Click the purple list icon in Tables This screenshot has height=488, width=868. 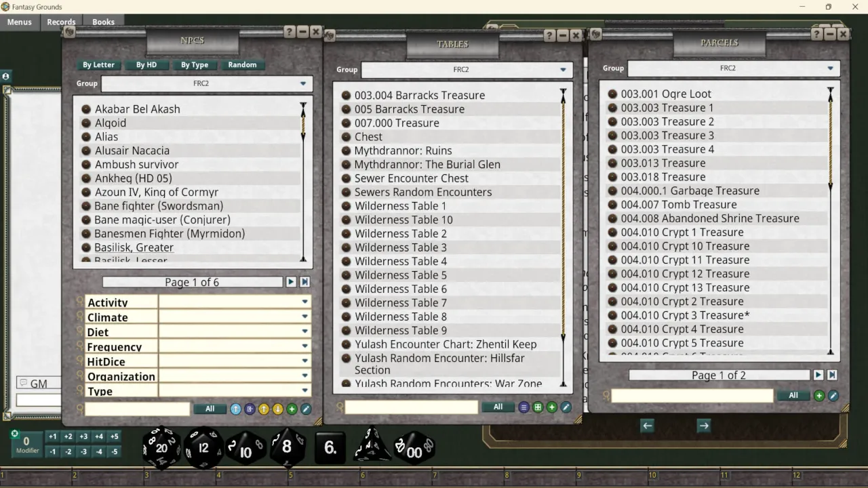tap(524, 407)
